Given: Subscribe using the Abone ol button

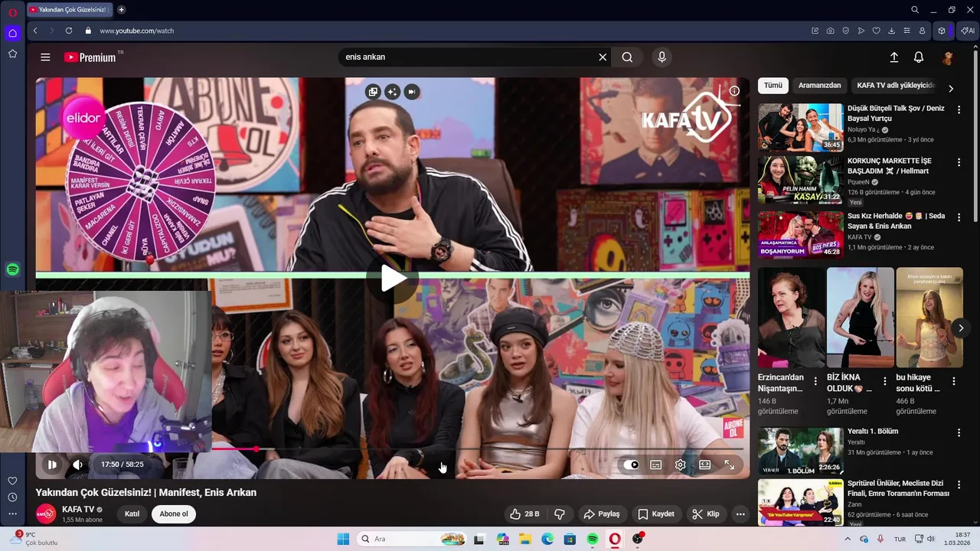Looking at the screenshot, I should pyautogui.click(x=174, y=514).
